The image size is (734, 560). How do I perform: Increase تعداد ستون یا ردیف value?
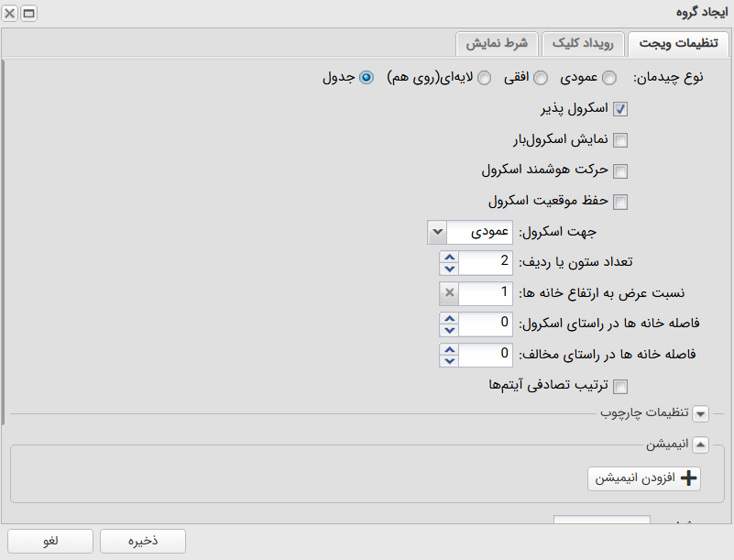pos(449,257)
